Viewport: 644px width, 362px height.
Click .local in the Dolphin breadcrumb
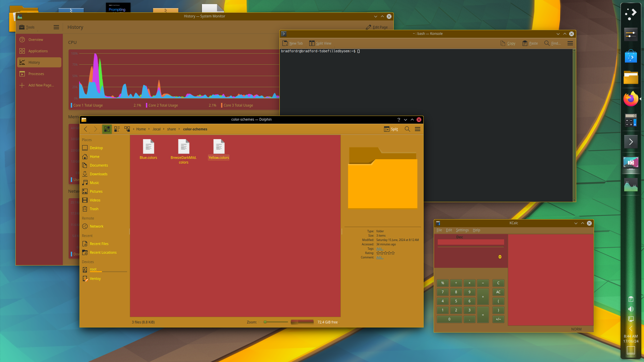tap(156, 129)
